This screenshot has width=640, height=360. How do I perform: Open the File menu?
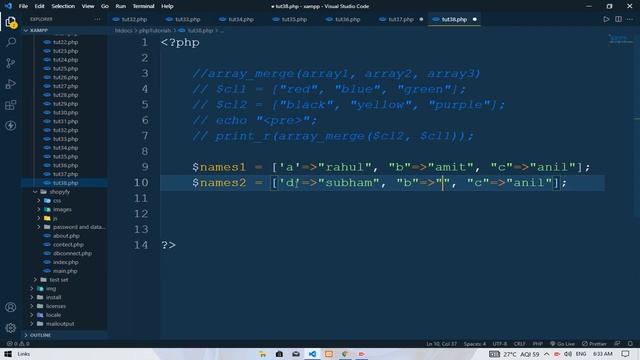coord(23,6)
